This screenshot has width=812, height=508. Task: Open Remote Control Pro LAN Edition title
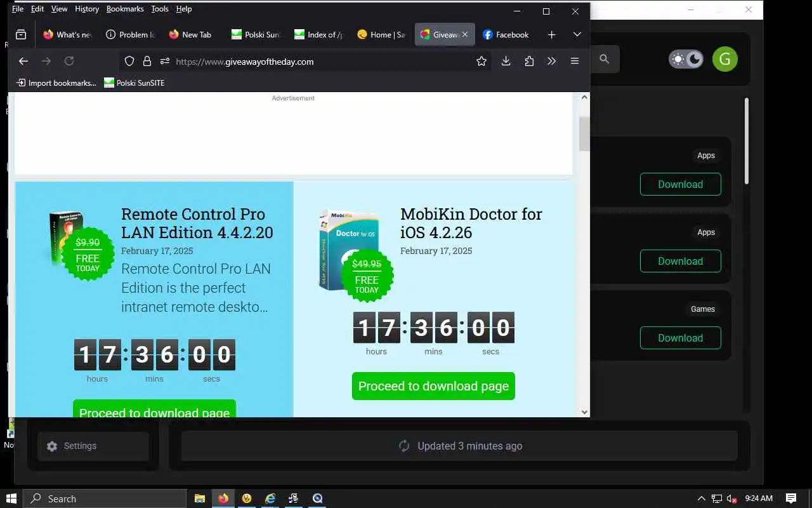[197, 223]
